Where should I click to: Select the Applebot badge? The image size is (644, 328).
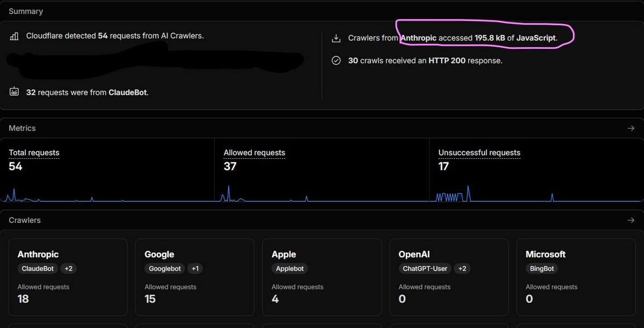pyautogui.click(x=290, y=268)
